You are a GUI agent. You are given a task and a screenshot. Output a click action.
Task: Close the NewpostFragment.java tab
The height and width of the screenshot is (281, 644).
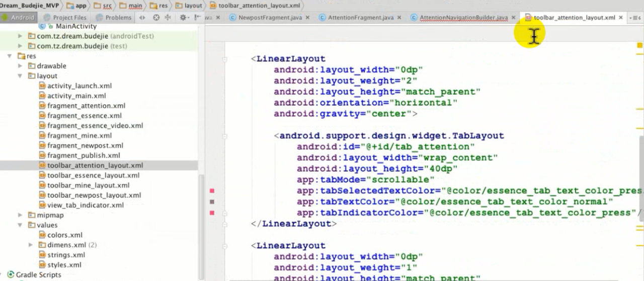307,18
